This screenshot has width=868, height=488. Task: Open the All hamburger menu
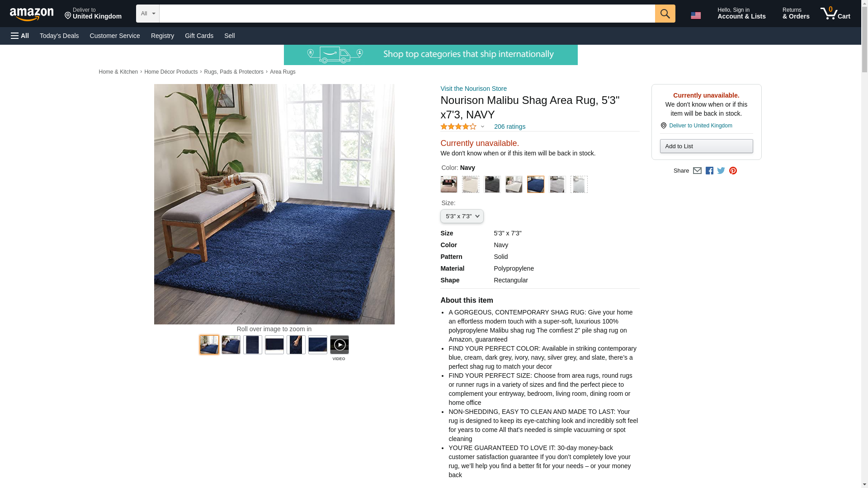pos(20,36)
